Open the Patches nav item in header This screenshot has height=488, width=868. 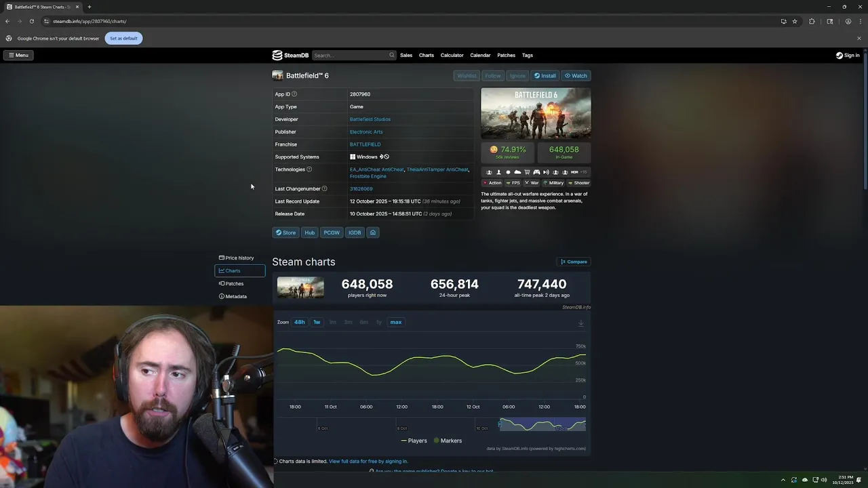pos(506,56)
